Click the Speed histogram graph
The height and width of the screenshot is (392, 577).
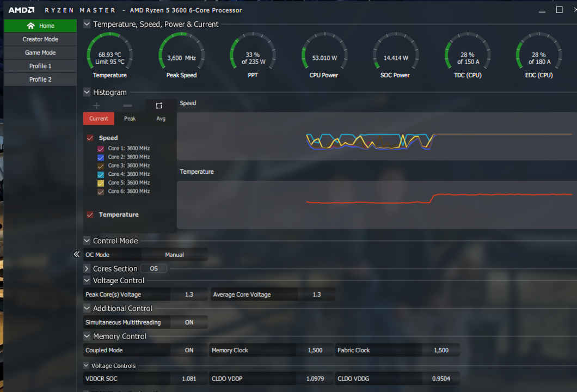pyautogui.click(x=377, y=136)
